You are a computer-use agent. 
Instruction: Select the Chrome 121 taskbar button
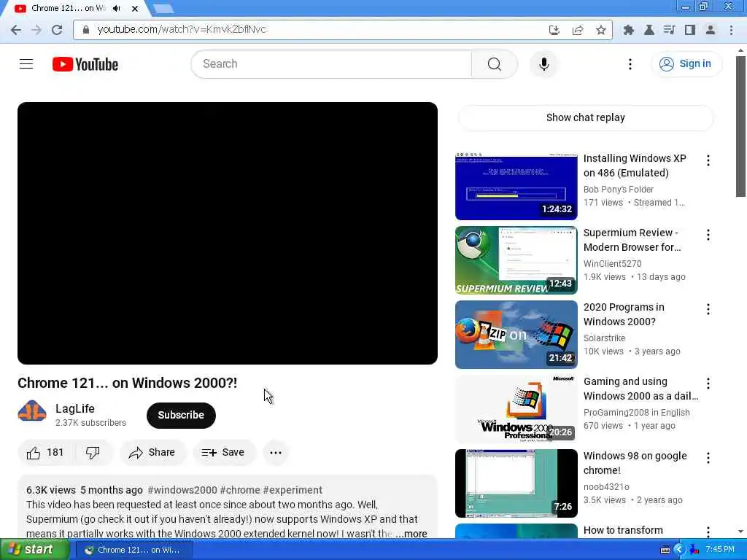point(134,550)
